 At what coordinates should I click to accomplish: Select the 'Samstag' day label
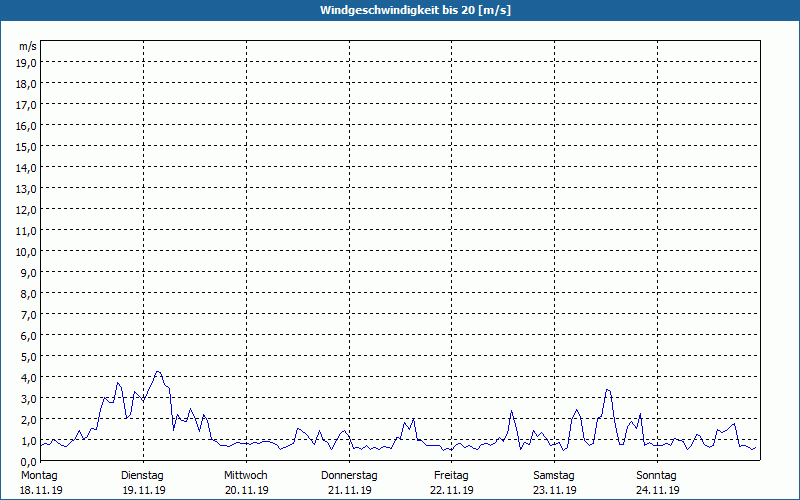pos(554,476)
